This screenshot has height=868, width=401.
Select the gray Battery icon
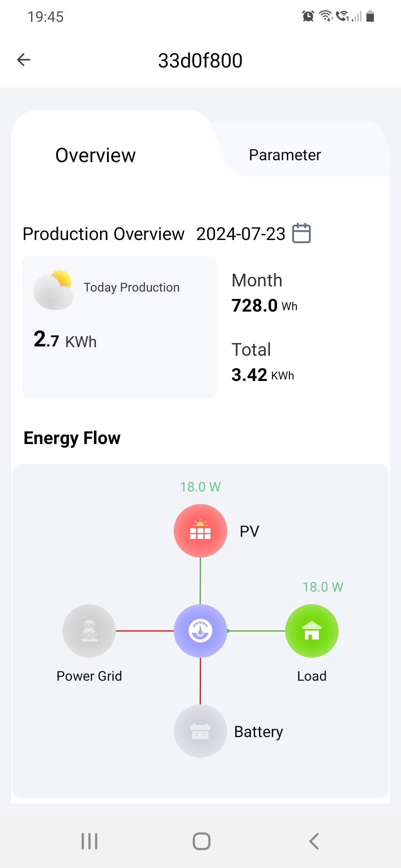coord(200,731)
